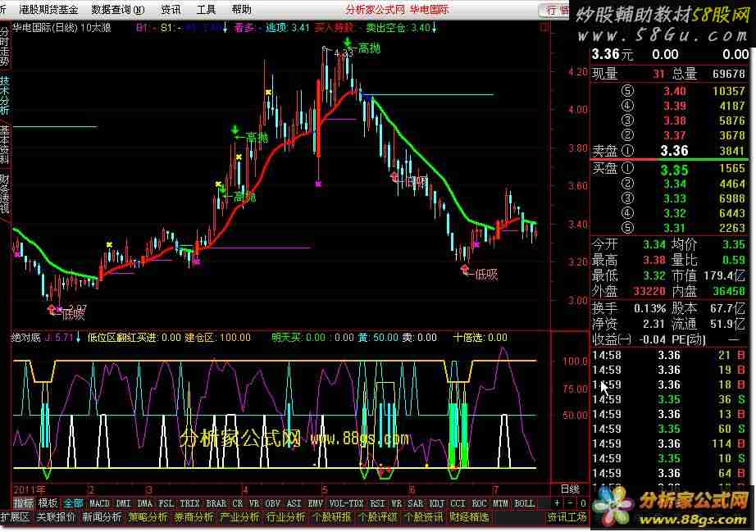Screen dimensions: 756x532
Task: Open the 关联报价 tab
Action: pyautogui.click(x=57, y=518)
